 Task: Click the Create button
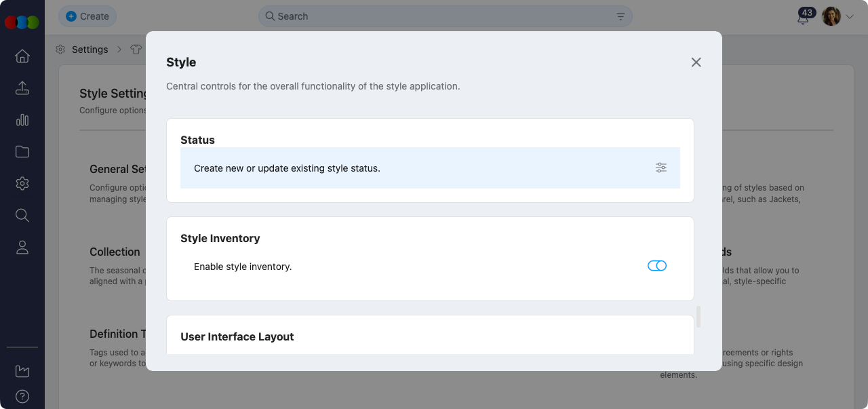click(x=87, y=16)
